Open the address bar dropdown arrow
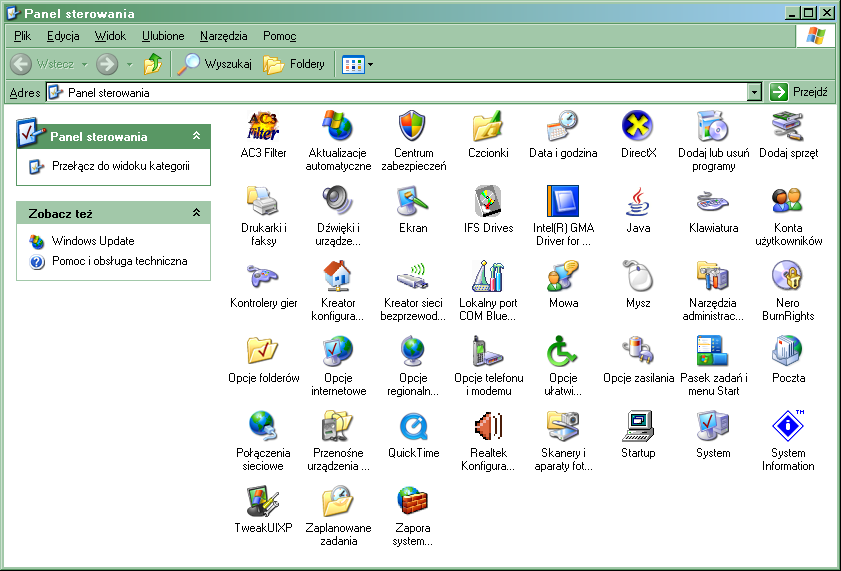841x571 pixels. (755, 92)
